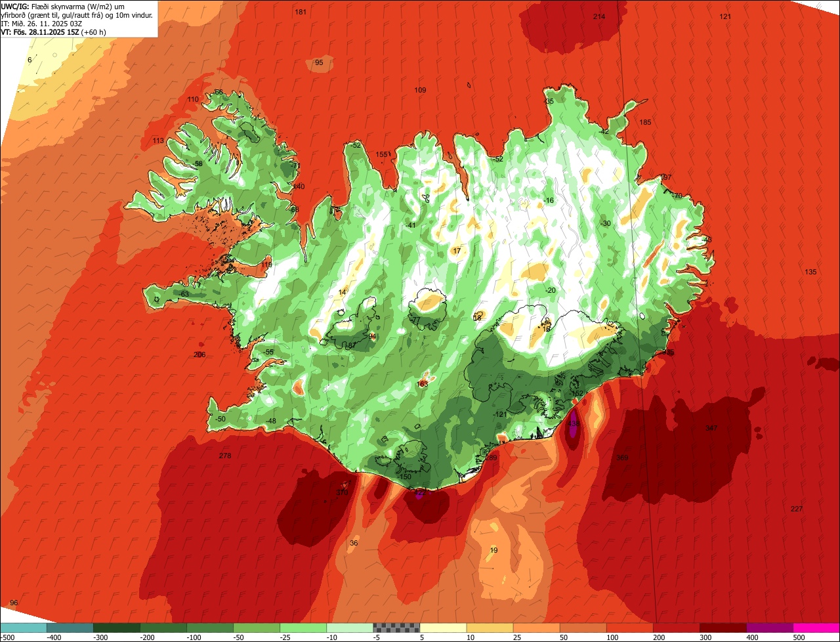Select the pale green swatch between -10 and -5

pyautogui.click(x=350, y=628)
